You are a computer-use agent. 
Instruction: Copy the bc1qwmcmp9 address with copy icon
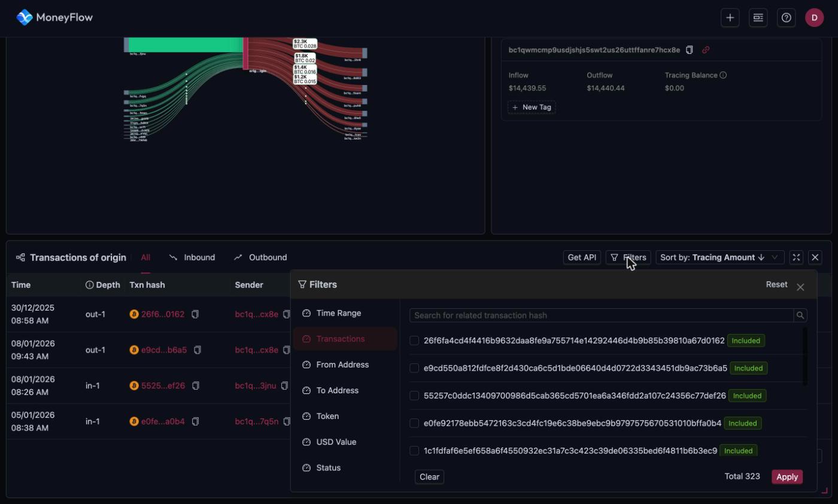690,50
